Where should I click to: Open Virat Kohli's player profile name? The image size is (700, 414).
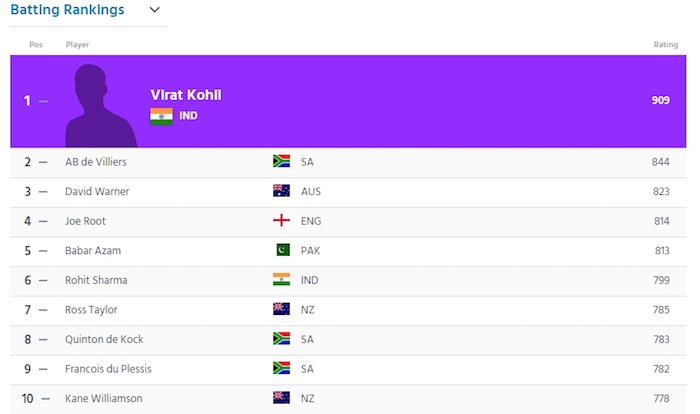pos(185,95)
